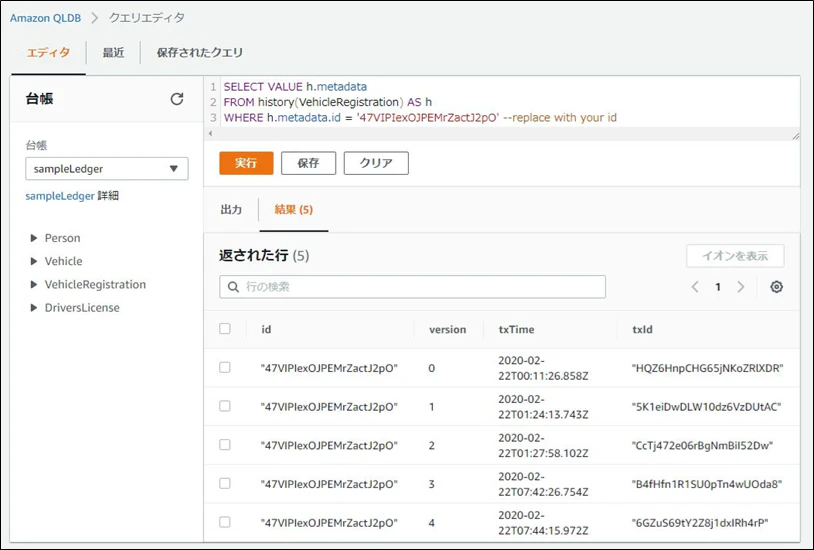Click the id cell in version 4 row
Screen dimensions: 814x550
pyautogui.click(x=329, y=523)
